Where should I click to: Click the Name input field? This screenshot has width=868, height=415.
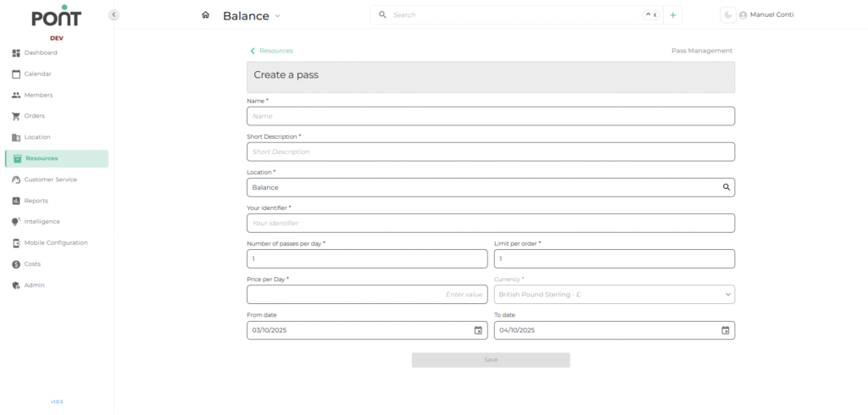[490, 116]
